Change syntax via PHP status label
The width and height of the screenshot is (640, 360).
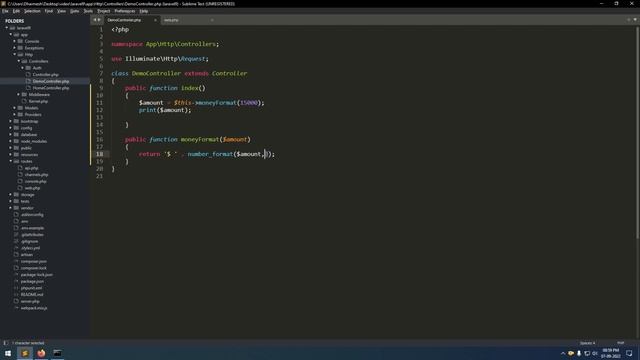point(620,343)
